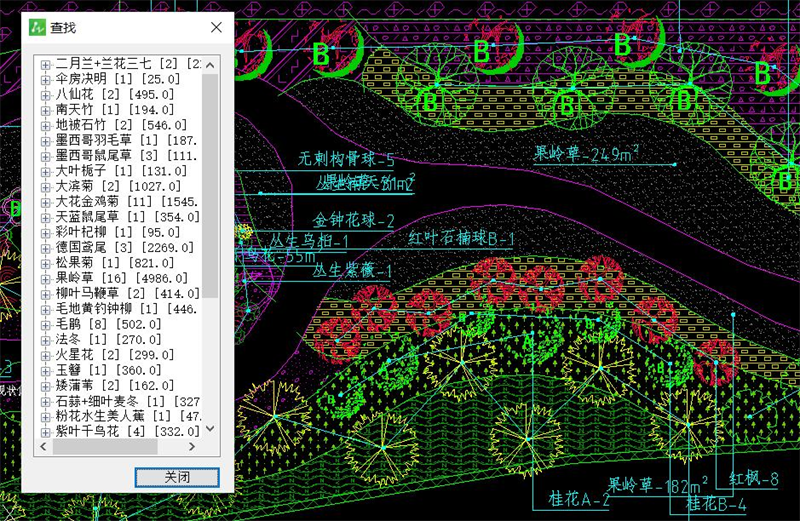Close the 查找 dialog with X
The width and height of the screenshot is (800, 521).
pyautogui.click(x=216, y=27)
